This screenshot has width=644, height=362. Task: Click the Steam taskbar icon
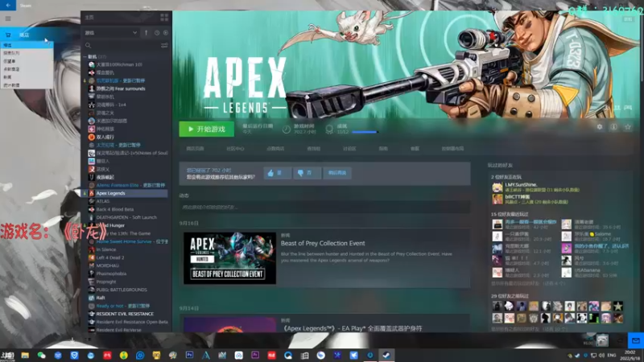pyautogui.click(x=386, y=356)
